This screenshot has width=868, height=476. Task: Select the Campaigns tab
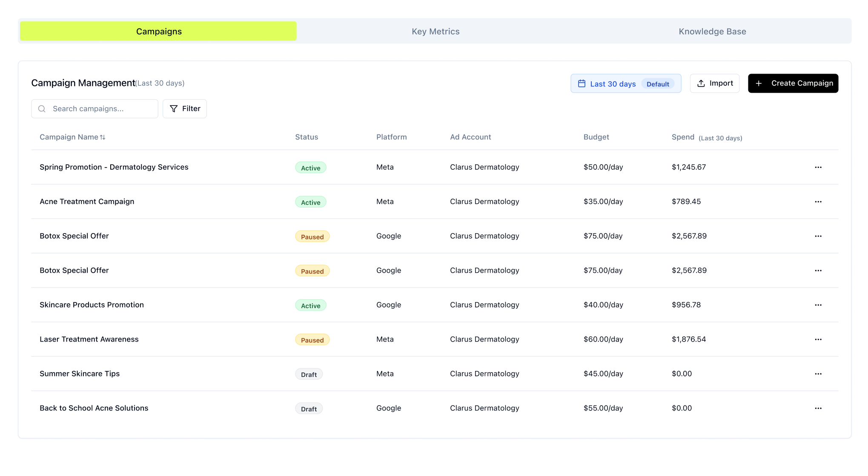coord(158,31)
